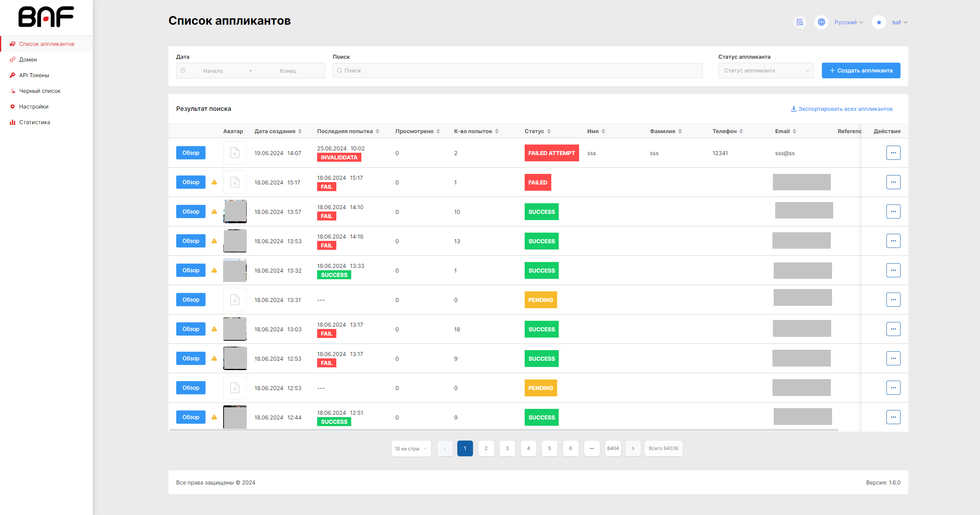Click warning triangle in the 18.06.2024 15:17 row

tap(214, 182)
